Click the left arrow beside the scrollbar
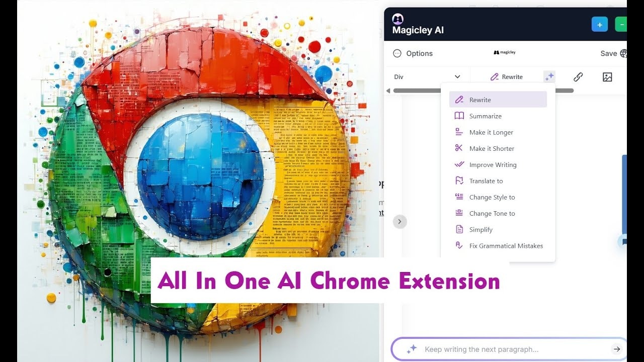This screenshot has height=362, width=644. [388, 90]
